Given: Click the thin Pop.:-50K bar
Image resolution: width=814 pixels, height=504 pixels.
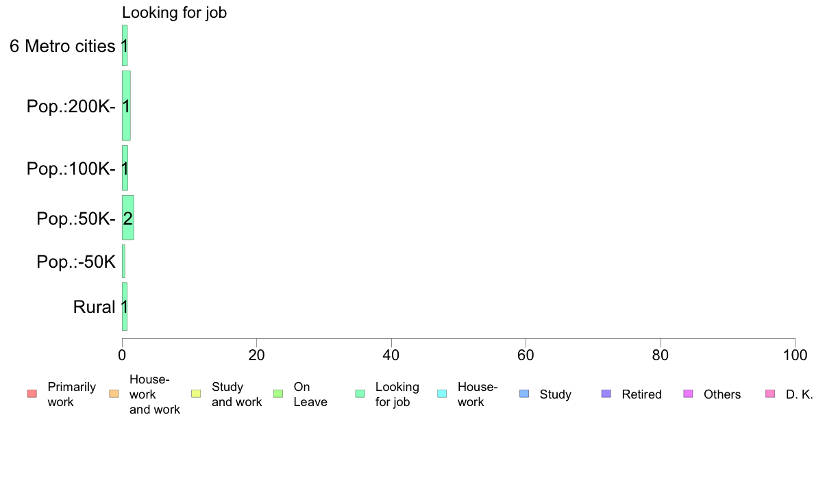Looking at the screenshot, I should tap(123, 261).
